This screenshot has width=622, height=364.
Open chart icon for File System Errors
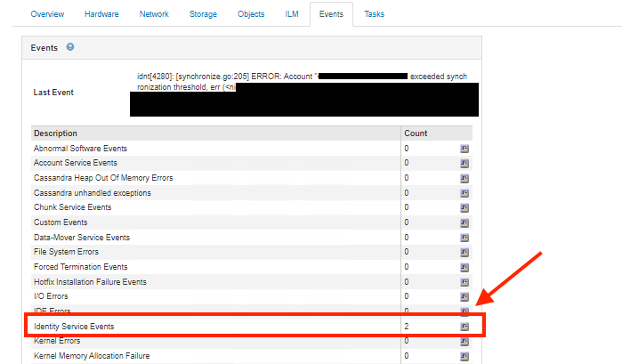click(464, 253)
